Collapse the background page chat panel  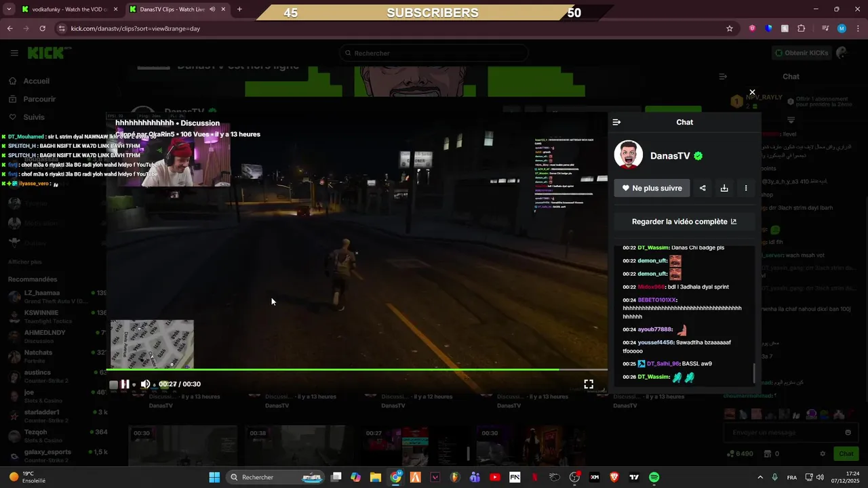tap(723, 77)
